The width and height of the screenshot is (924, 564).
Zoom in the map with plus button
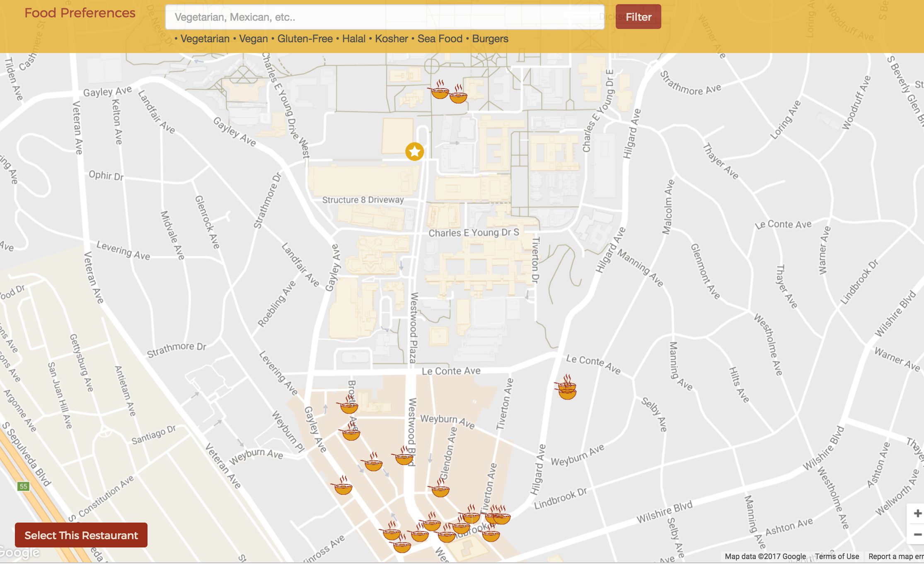coord(917,513)
